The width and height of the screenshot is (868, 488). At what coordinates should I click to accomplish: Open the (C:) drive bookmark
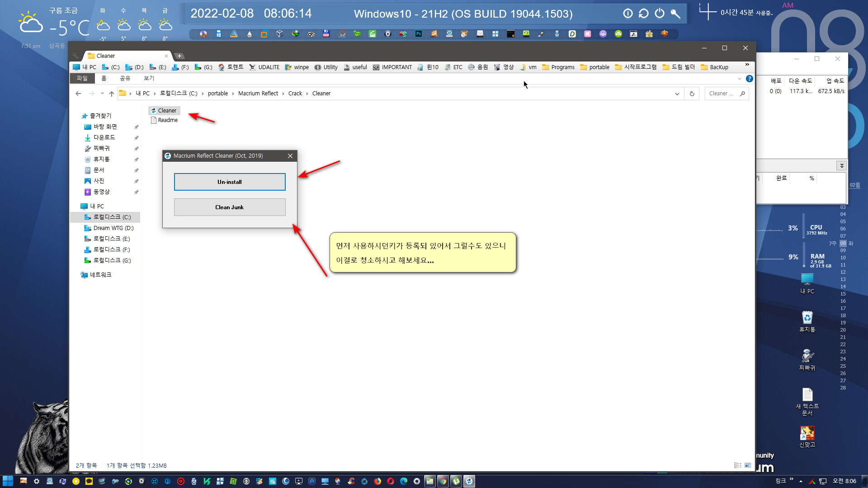[111, 67]
